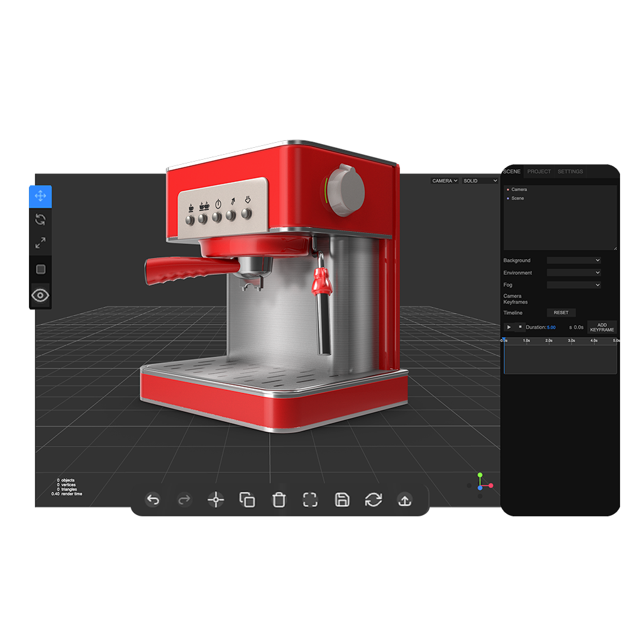Delete the object with the trash icon

279,501
